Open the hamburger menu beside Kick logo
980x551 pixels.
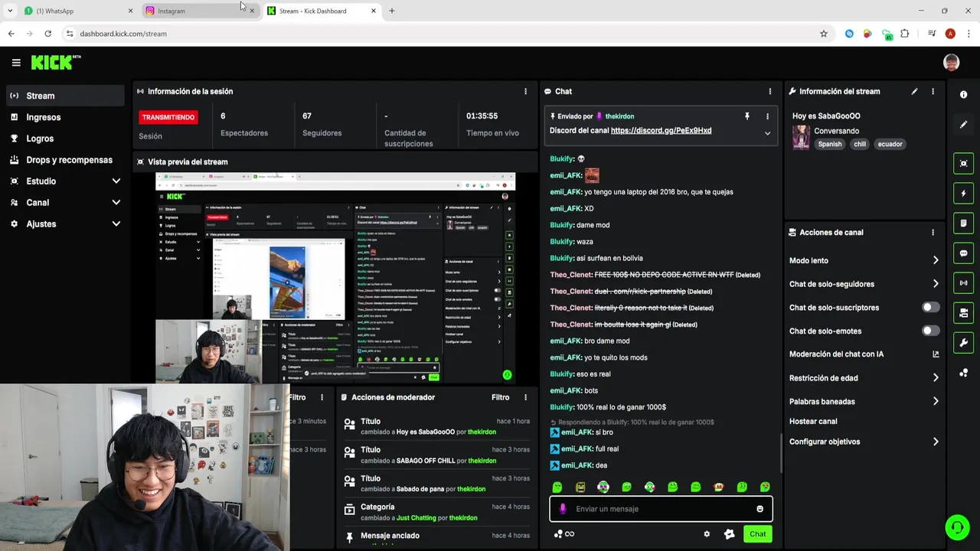16,63
